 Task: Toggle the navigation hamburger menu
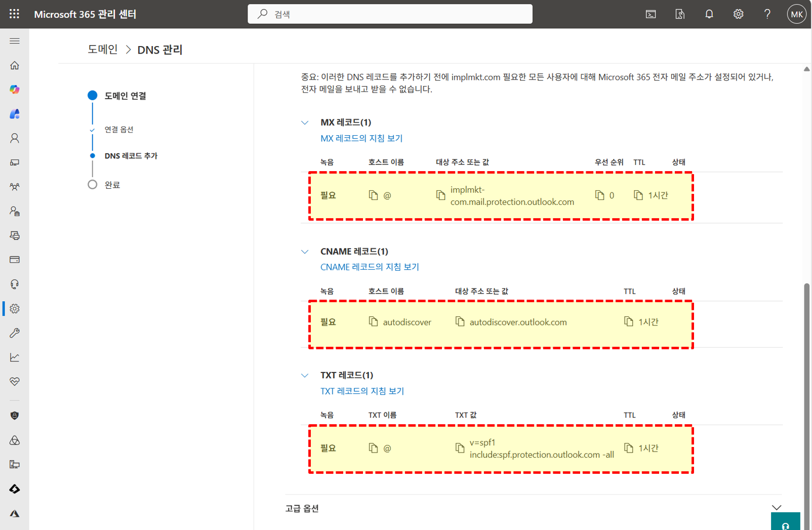coord(15,41)
